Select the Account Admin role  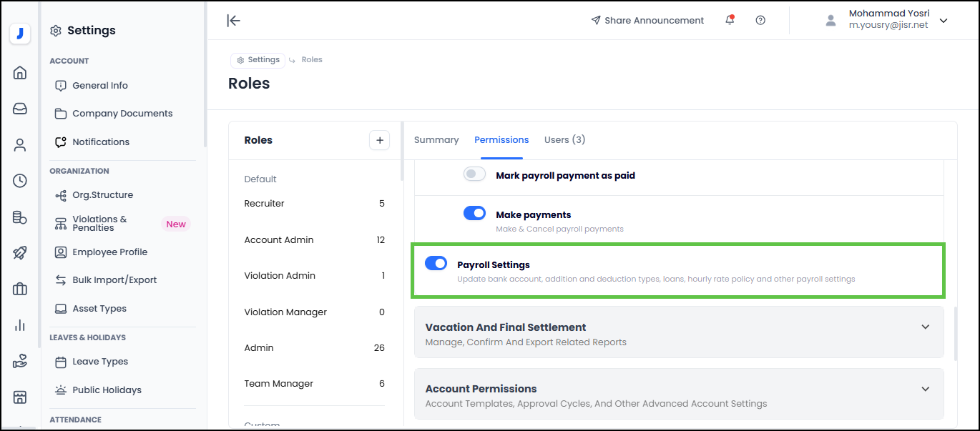tap(279, 240)
